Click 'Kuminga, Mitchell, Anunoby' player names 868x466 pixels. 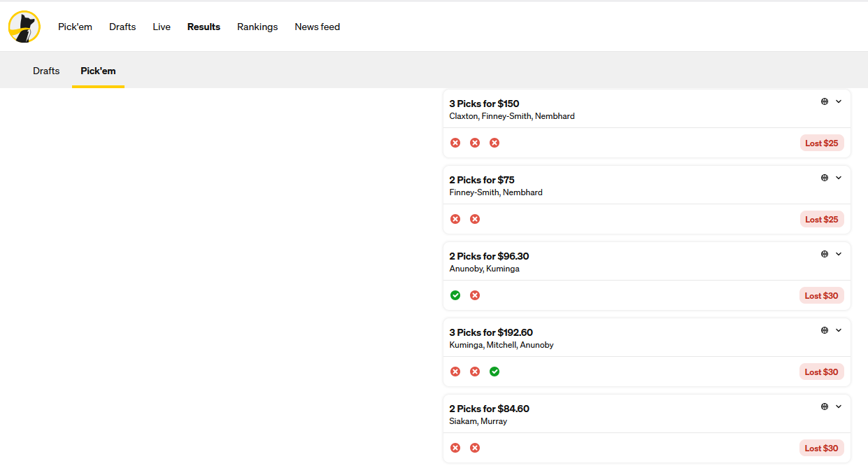pyautogui.click(x=501, y=345)
